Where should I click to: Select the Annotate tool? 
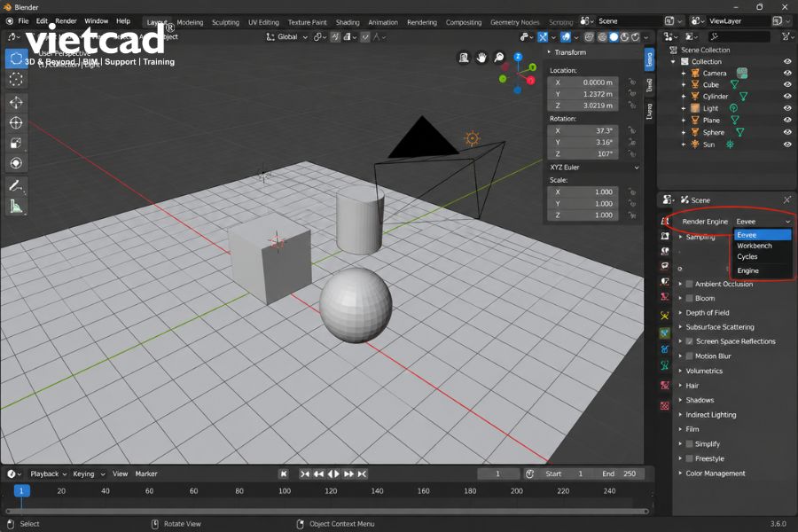16,186
